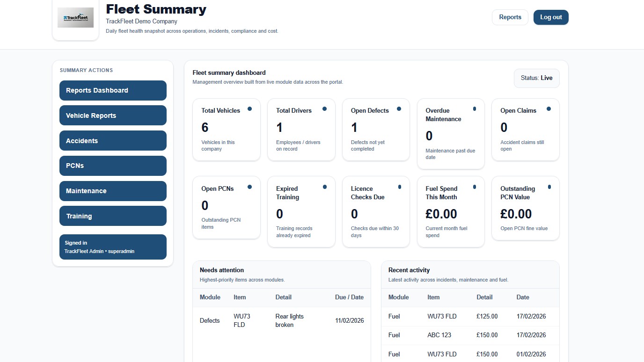Click the Log out button
The image size is (644, 362).
point(550,17)
